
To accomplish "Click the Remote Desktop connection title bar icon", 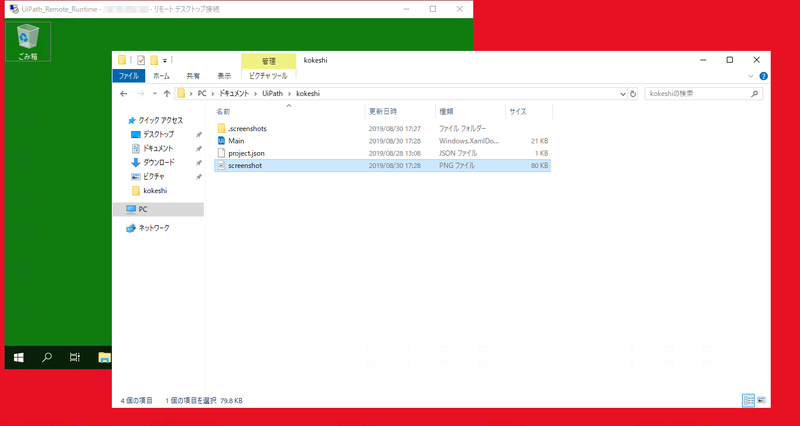I will 14,9.
